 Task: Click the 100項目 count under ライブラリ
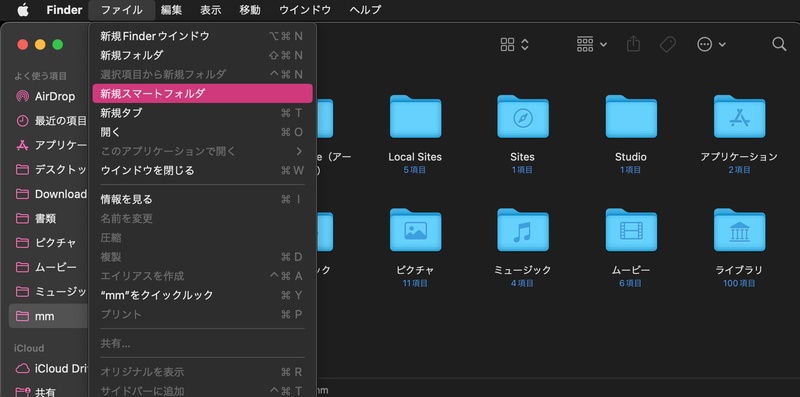(x=739, y=283)
